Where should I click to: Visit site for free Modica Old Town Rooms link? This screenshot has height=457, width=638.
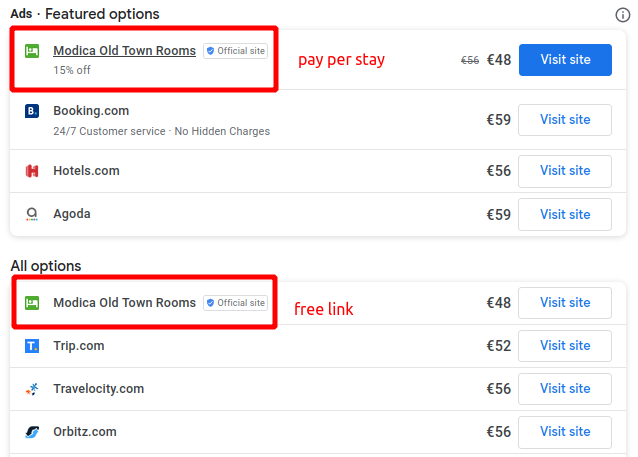(565, 303)
